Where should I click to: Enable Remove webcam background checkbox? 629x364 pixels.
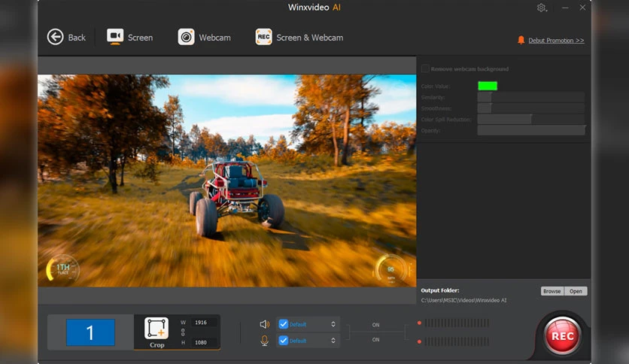425,69
